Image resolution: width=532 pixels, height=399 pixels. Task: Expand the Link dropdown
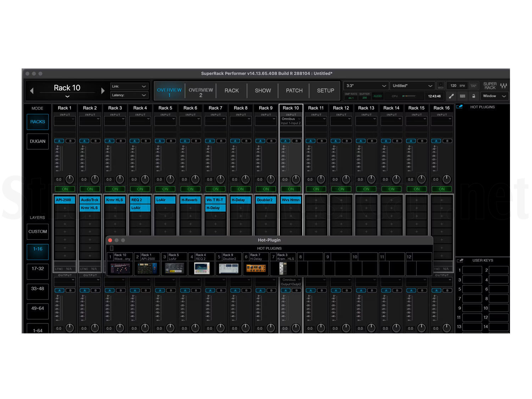click(129, 86)
